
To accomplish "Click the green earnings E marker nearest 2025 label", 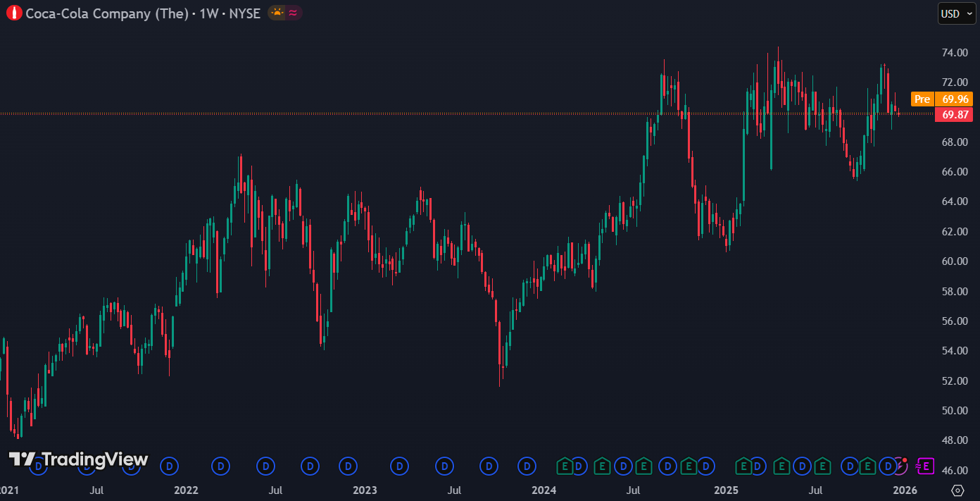I will (x=743, y=466).
